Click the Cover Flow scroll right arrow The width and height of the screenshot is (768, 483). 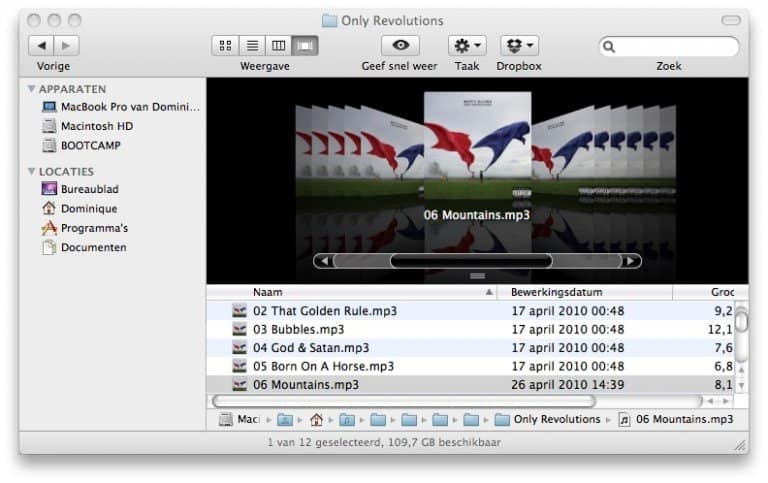pos(630,261)
